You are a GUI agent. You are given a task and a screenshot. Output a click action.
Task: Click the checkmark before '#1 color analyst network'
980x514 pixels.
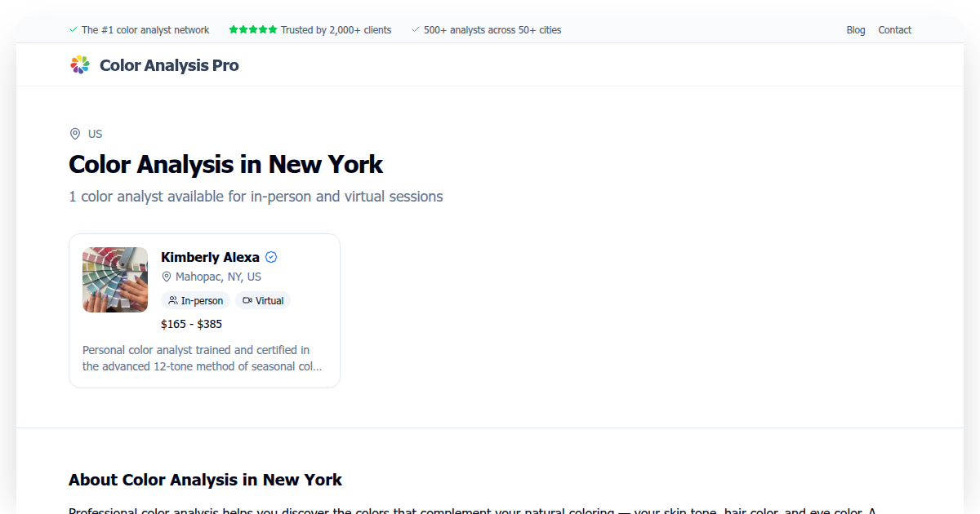[73, 30]
